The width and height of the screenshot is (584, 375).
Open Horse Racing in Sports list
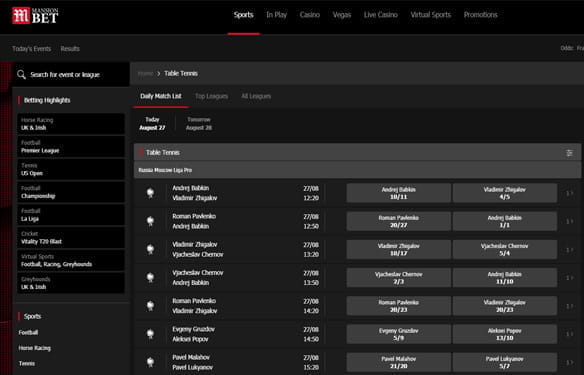[35, 348]
